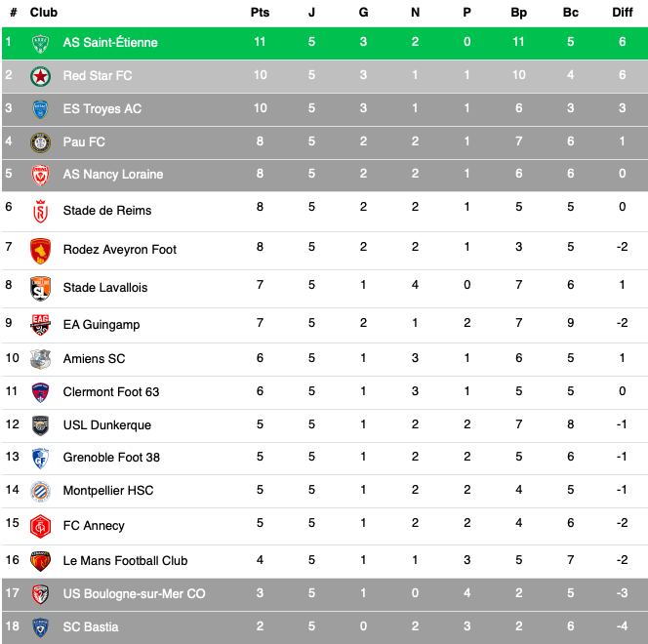Click the FC Annecy red hexagon logo
Viewport: 648px width, 644px height.
(x=41, y=526)
